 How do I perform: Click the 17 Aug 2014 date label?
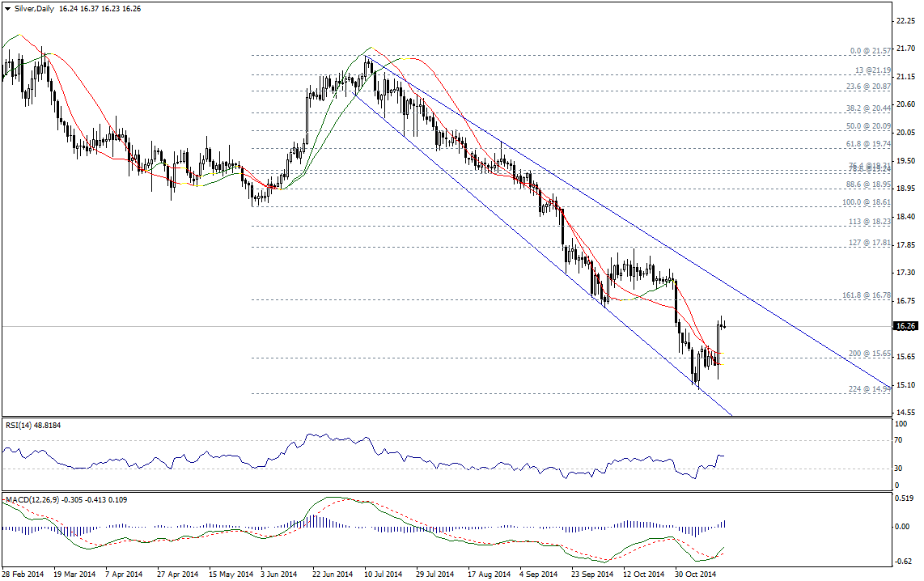click(490, 574)
